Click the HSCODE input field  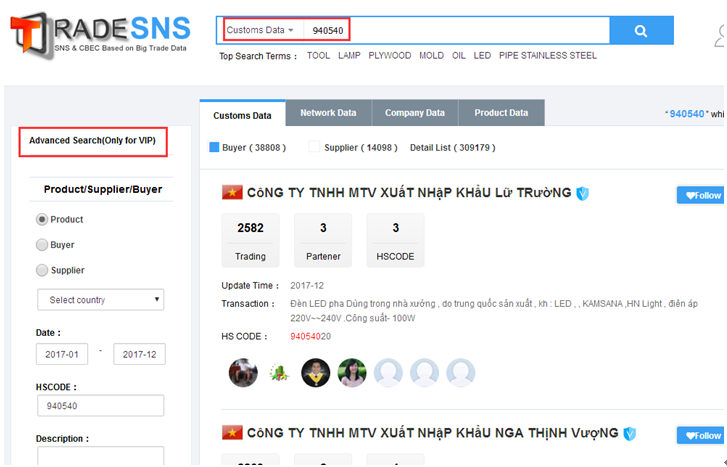pos(100,406)
